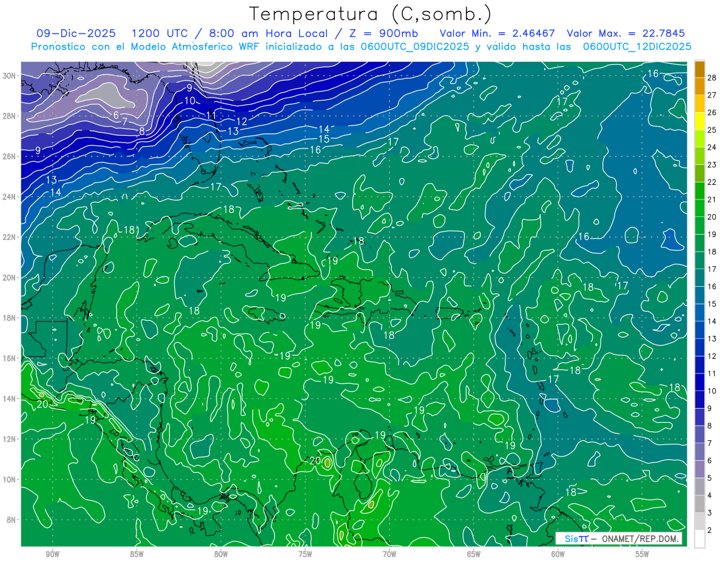Click the '80W' longitude label
The width and height of the screenshot is (728, 562).
[221, 554]
